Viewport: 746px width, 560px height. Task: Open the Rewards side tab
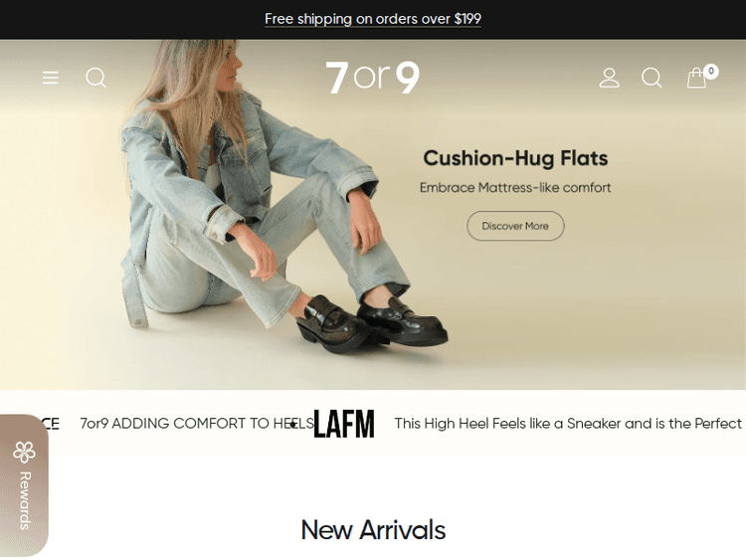(24, 484)
